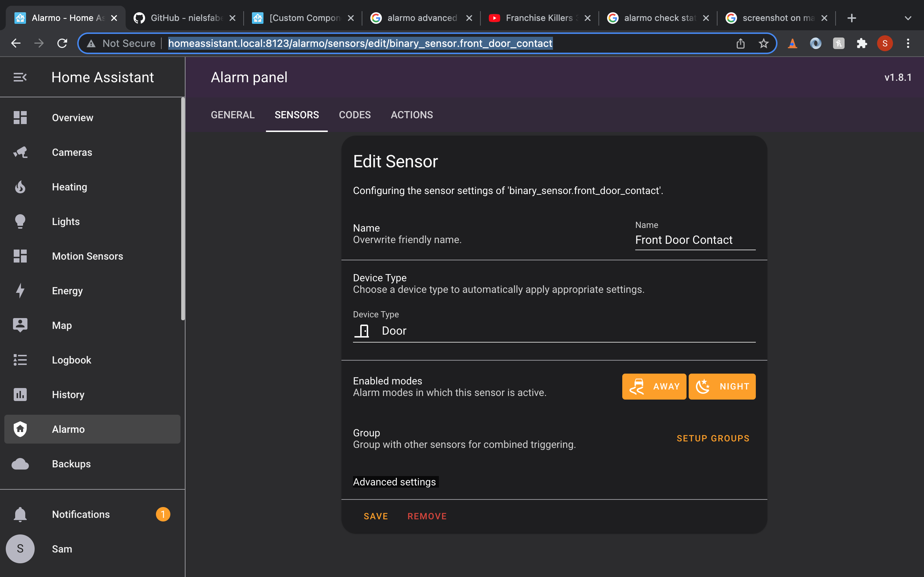Disable the NIGHT mode for this sensor
This screenshot has height=577, width=924.
coord(722,386)
